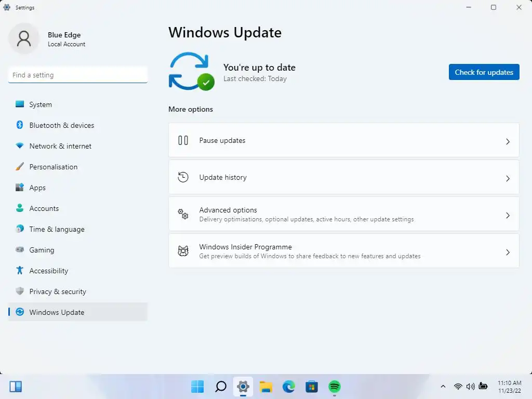This screenshot has height=399, width=532.
Task: Click the Personalisation paintbrush icon
Action: [x=20, y=167]
